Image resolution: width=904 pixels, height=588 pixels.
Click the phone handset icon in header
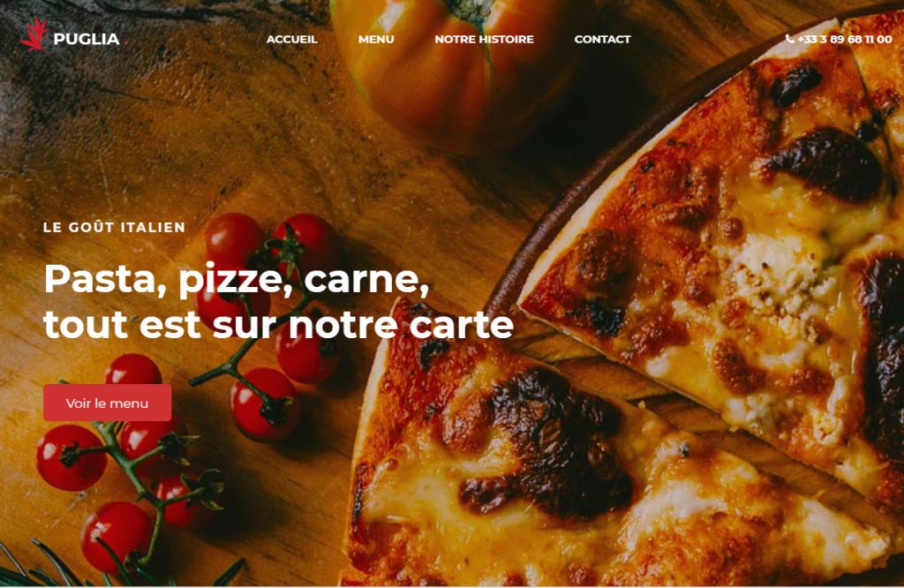pos(789,39)
